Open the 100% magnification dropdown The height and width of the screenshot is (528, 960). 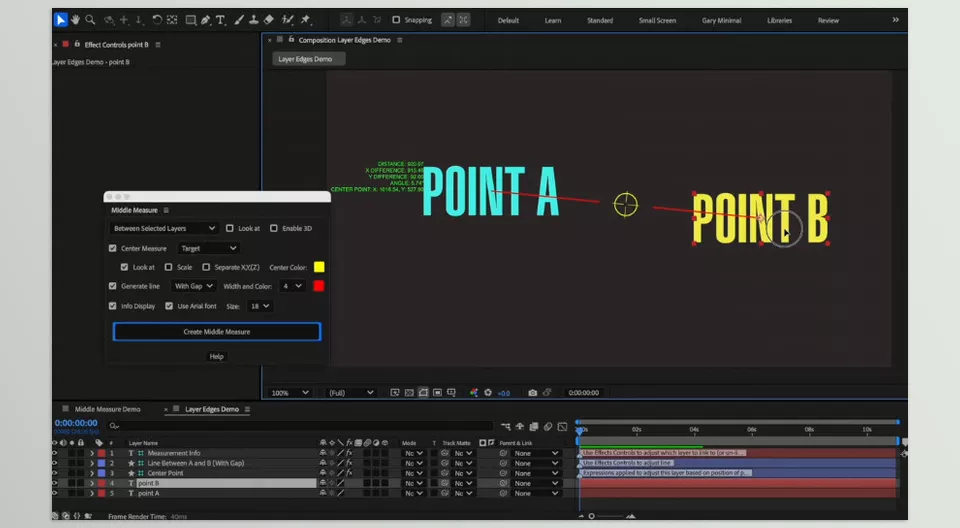tap(290, 393)
